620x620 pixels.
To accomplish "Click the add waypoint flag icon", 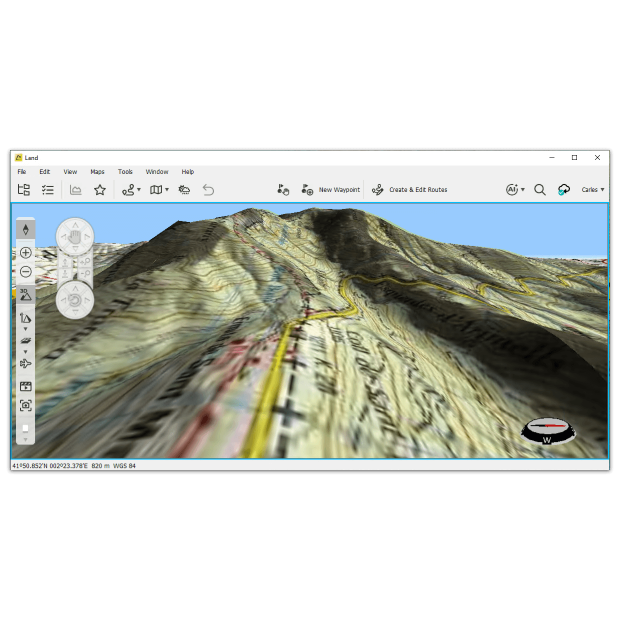I will pos(307,190).
